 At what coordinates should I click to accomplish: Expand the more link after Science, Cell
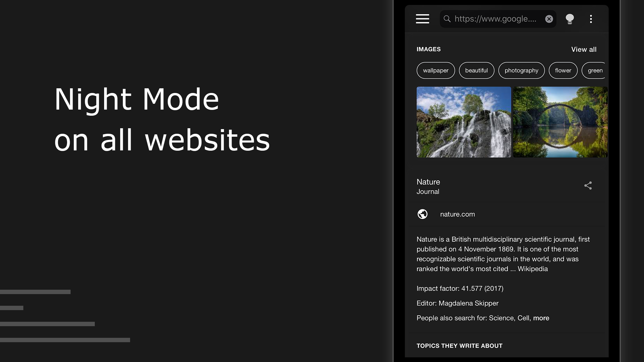click(541, 318)
